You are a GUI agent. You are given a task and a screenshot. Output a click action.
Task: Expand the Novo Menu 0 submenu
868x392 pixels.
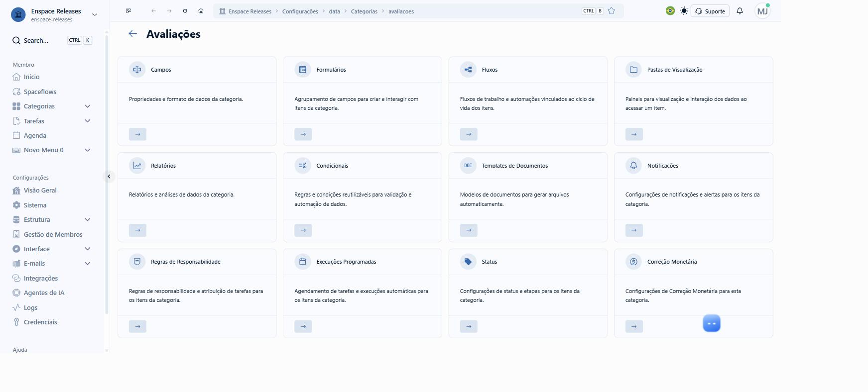click(x=88, y=150)
